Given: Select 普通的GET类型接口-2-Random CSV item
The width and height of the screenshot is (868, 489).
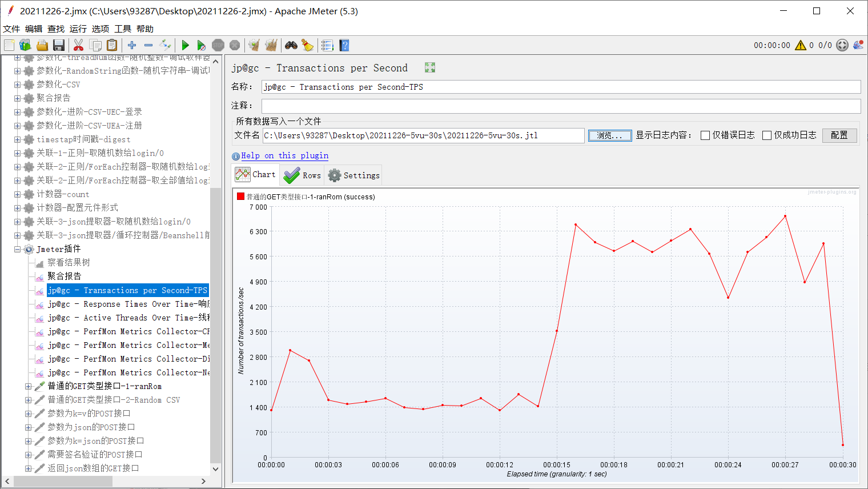Looking at the screenshot, I should [x=114, y=400].
